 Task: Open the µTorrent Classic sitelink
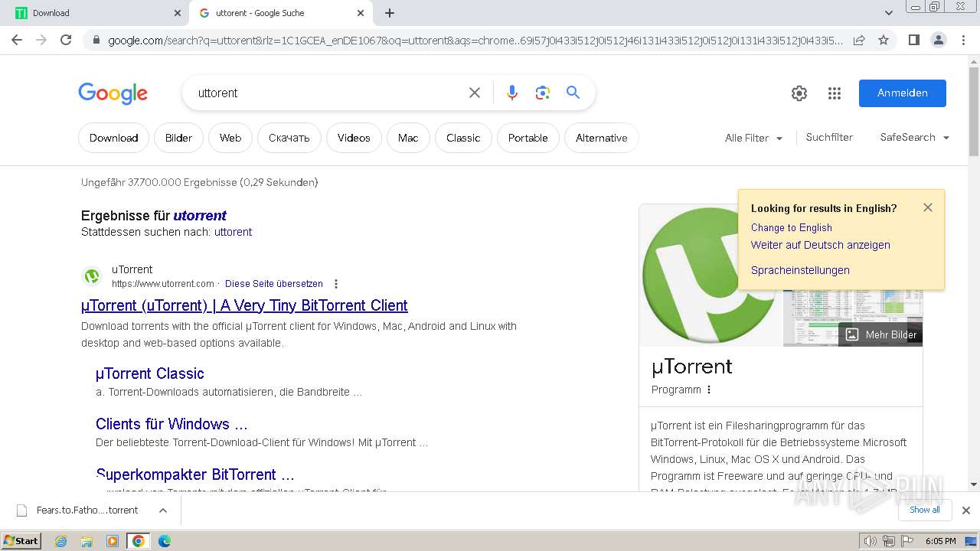[150, 373]
